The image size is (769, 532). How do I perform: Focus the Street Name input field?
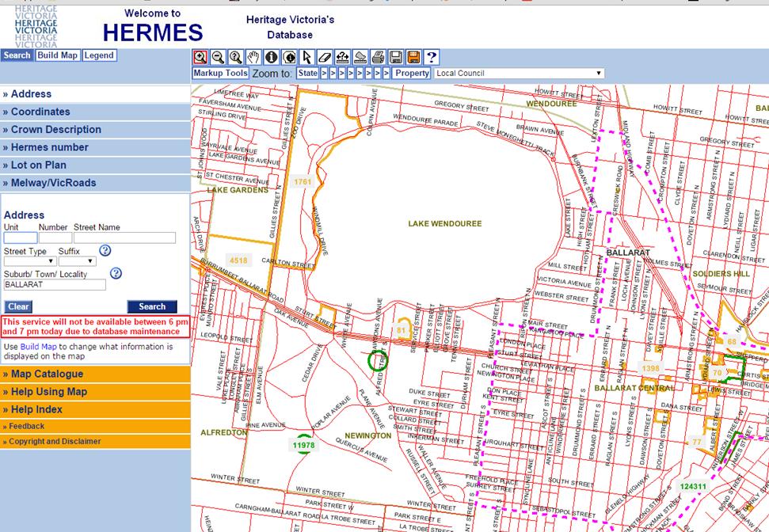(124, 238)
